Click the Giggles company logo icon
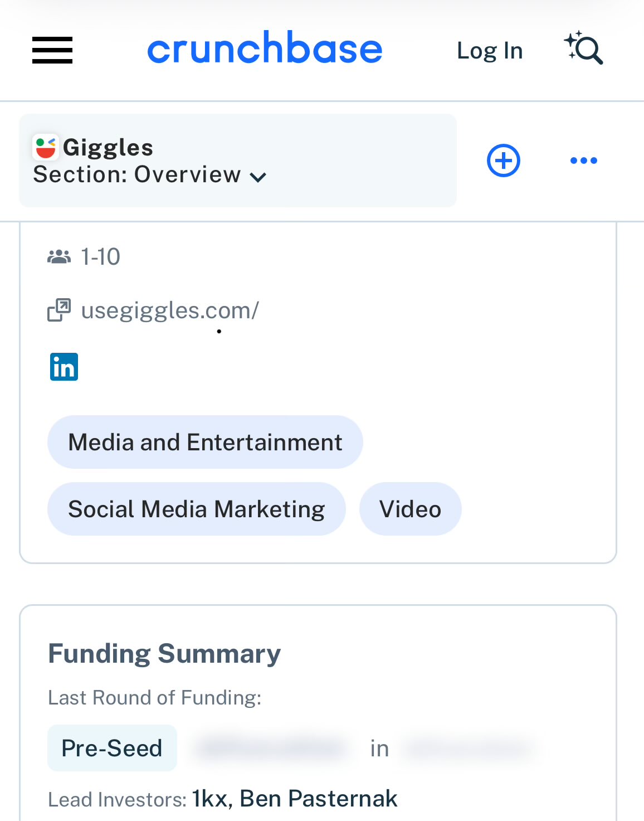644x821 pixels. [45, 147]
